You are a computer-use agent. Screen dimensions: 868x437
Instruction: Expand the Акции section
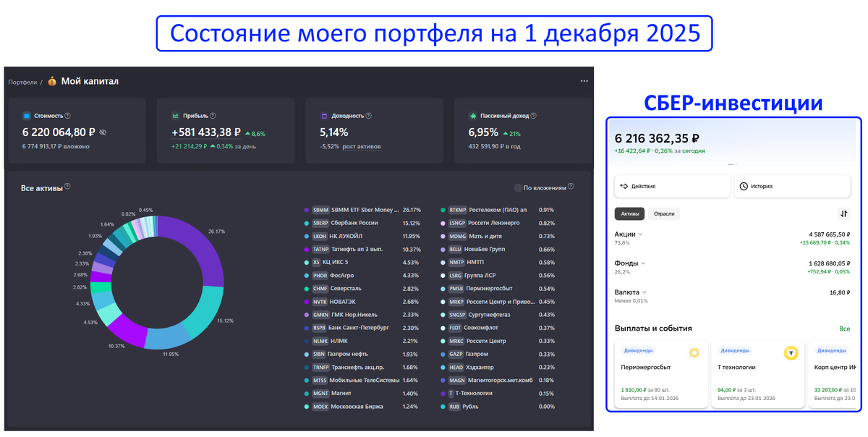point(629,234)
